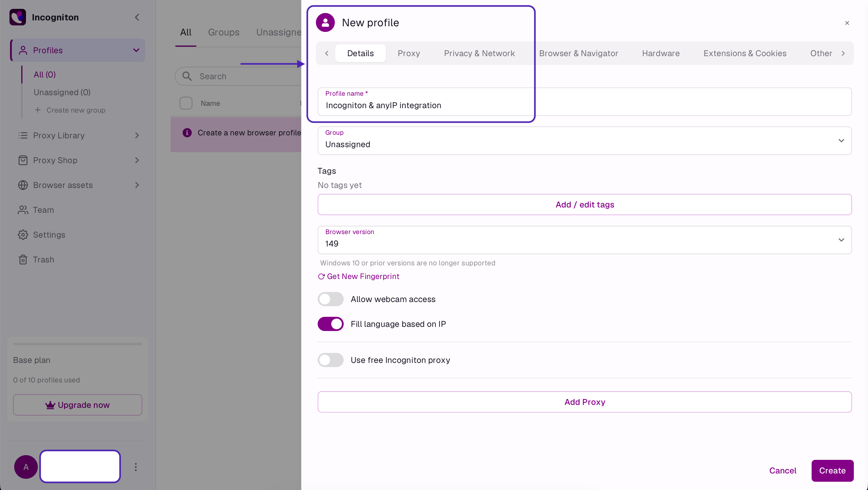Click the plan usage progress bar
The width and height of the screenshot is (868, 490).
[x=77, y=344]
